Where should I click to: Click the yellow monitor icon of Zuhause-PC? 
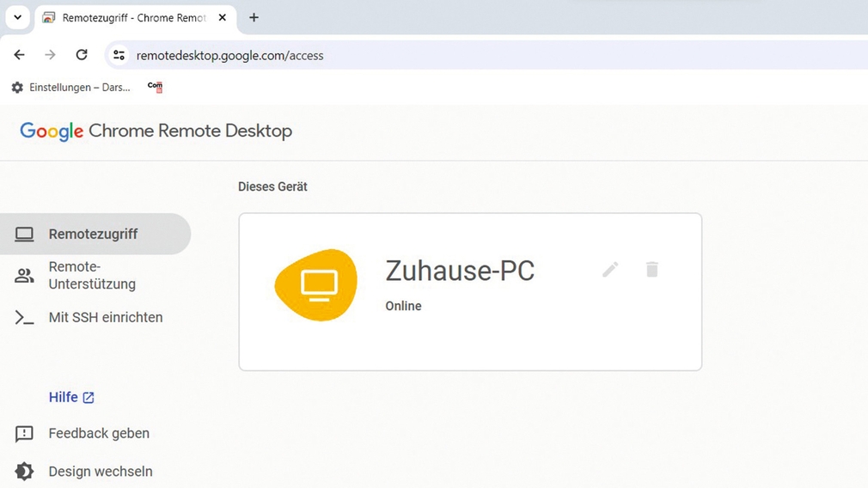click(x=316, y=285)
